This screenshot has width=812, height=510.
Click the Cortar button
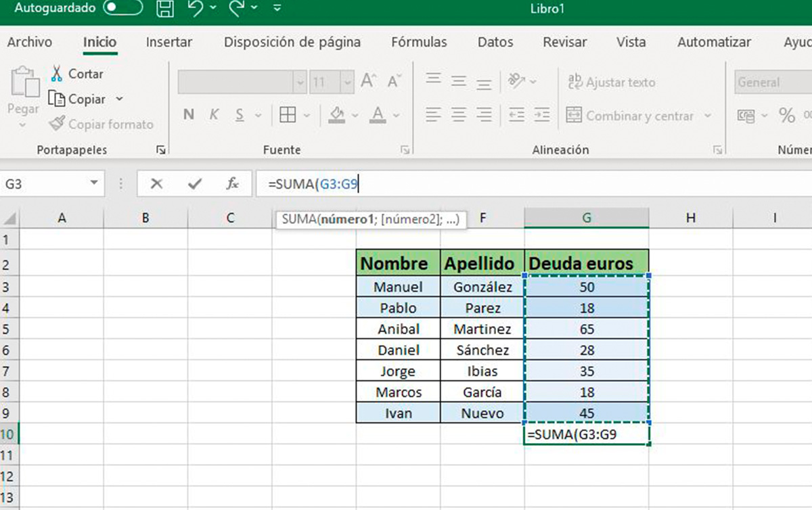click(x=76, y=74)
